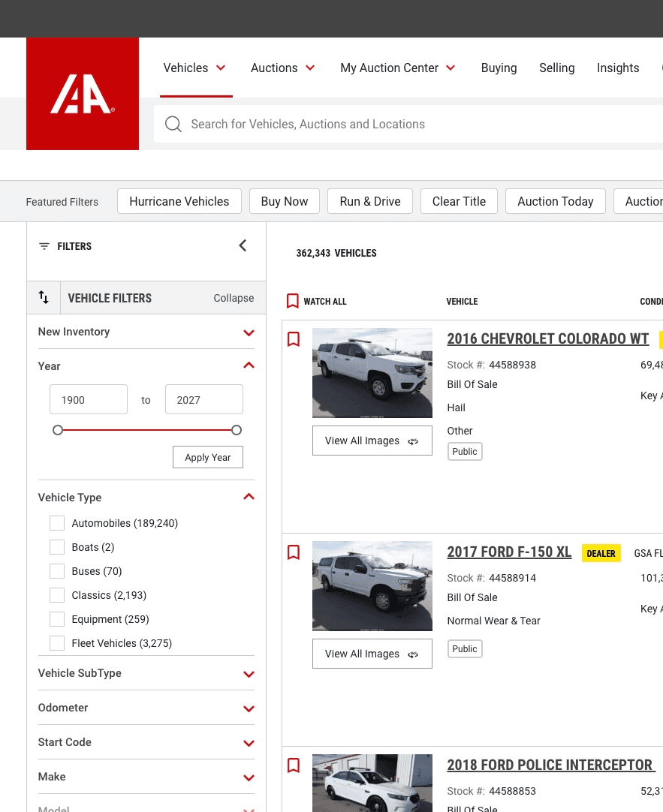The image size is (663, 812).
Task: Click stock number 44588914
Action: click(x=512, y=579)
